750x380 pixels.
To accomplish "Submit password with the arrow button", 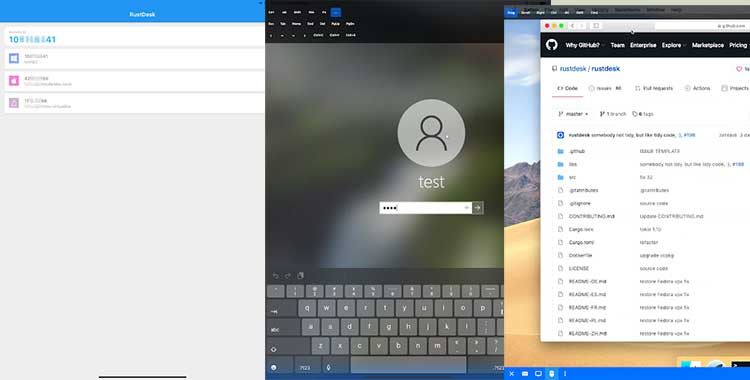I will click(477, 208).
